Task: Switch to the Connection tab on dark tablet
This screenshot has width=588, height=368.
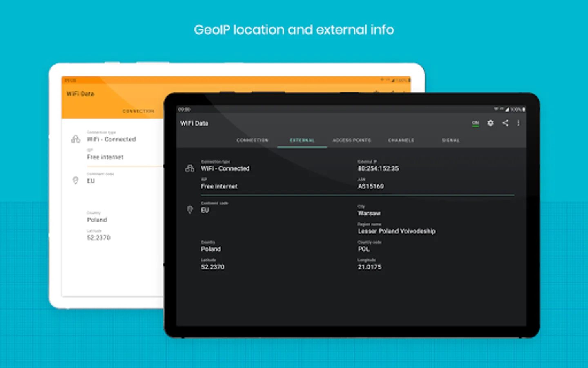Action: (x=252, y=140)
